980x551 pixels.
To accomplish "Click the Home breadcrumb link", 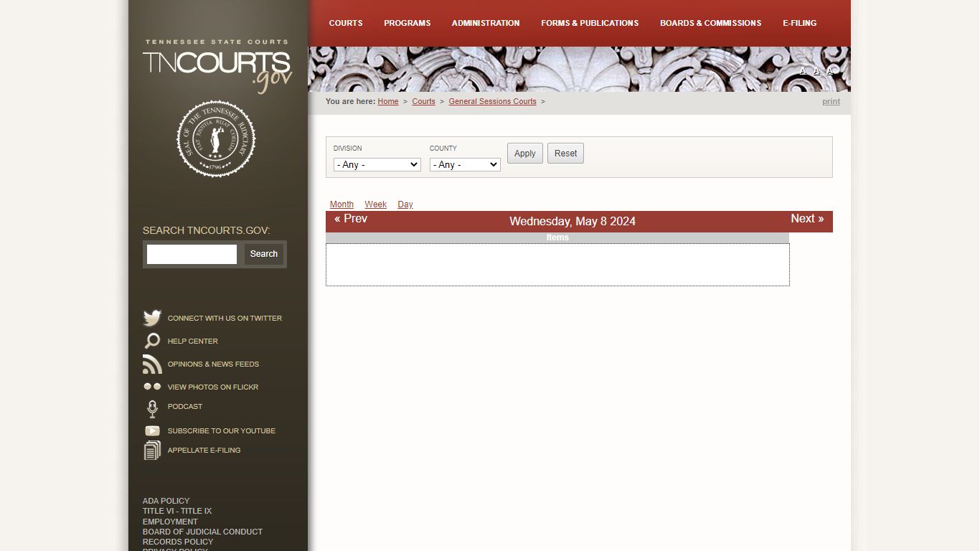I will tap(388, 102).
